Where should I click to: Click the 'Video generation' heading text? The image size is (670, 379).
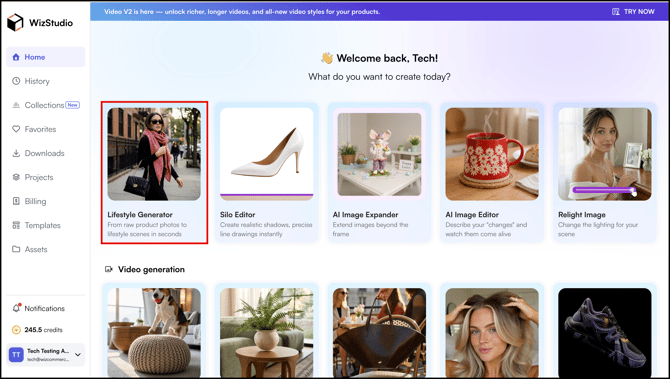(151, 270)
